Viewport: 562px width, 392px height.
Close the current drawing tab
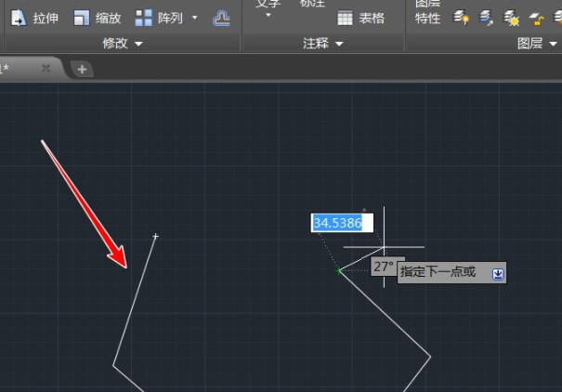(46, 69)
